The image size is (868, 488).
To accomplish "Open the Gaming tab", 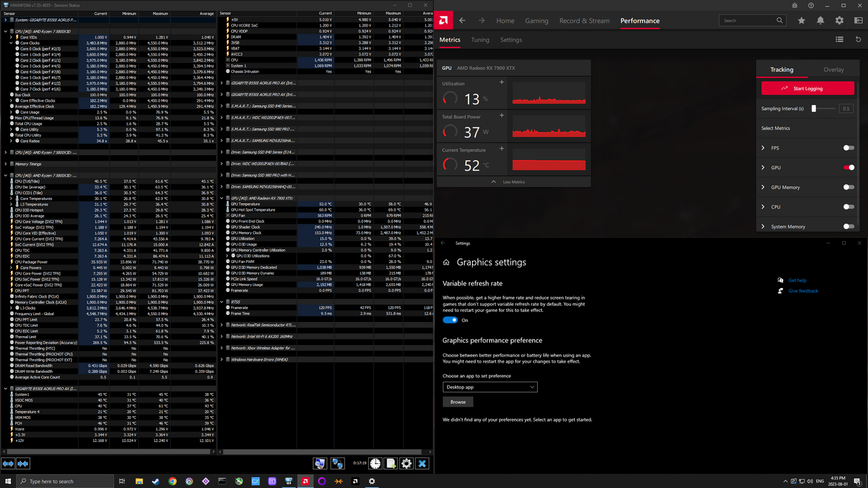I will [x=536, y=20].
